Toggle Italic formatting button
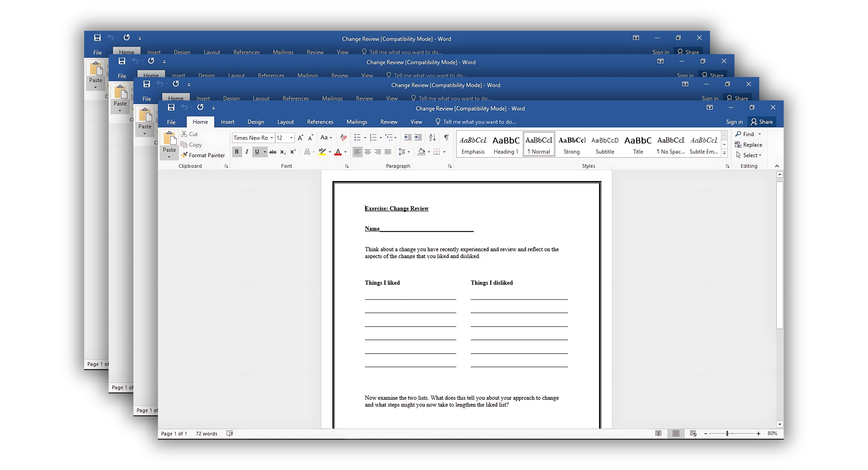The height and width of the screenshot is (470, 868). coord(247,152)
